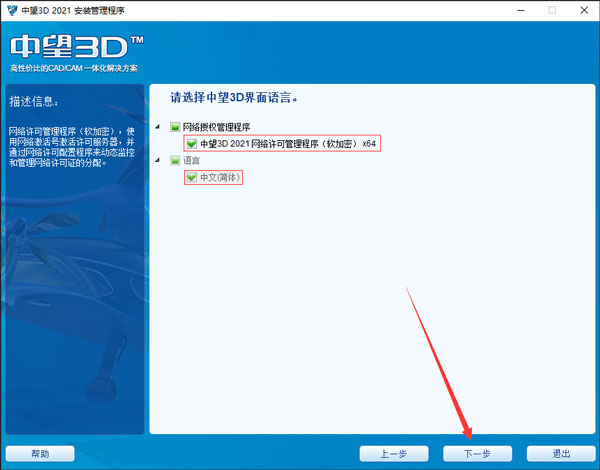Select the 网络授权管理程序 tree label
The width and height of the screenshot is (600, 470).
coord(216,127)
